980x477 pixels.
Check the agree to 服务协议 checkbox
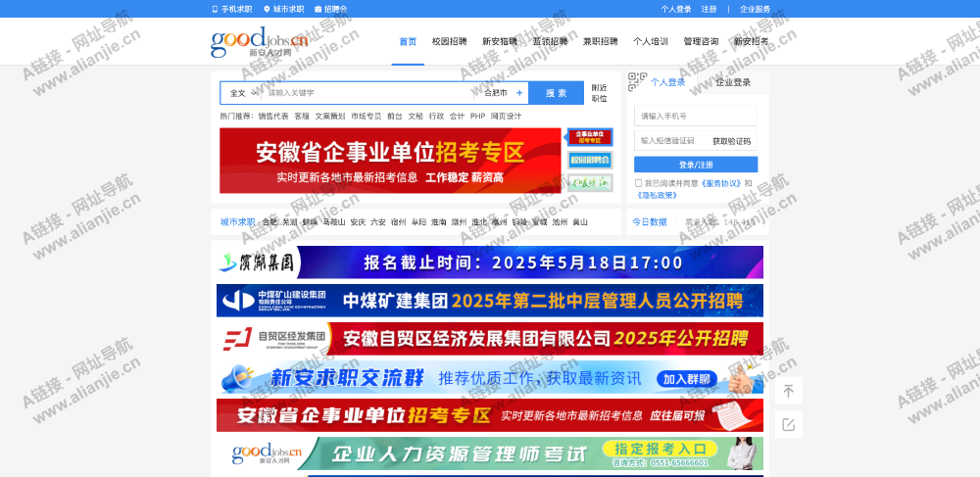tap(638, 183)
